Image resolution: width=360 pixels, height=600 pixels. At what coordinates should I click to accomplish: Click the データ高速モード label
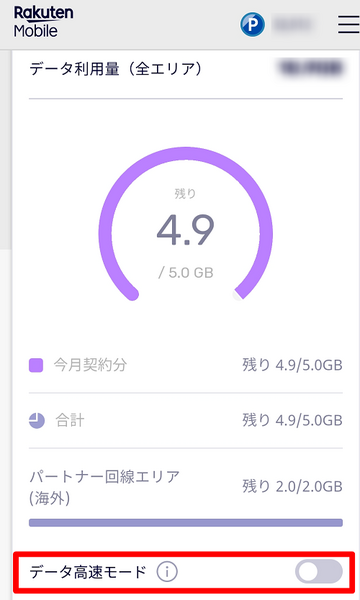pos(88,572)
